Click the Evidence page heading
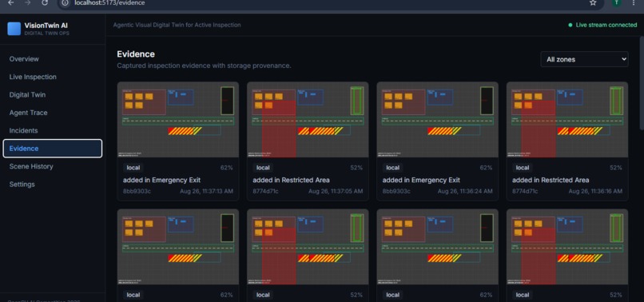Screen dimensions: 644x302 pos(136,54)
